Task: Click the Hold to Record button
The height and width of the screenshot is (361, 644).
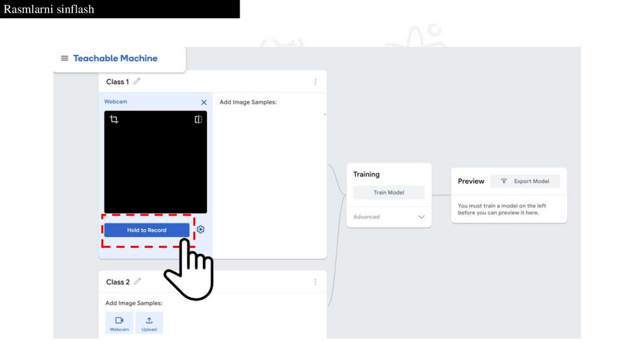Action: (x=147, y=230)
